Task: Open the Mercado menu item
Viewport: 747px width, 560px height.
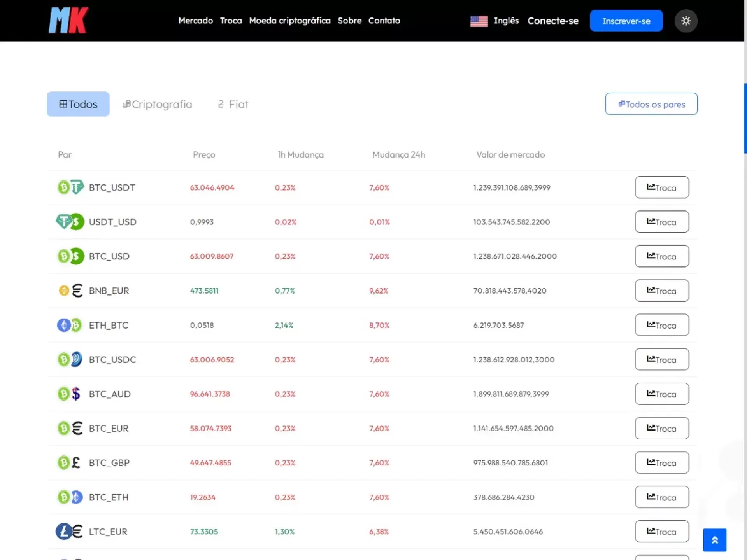Action: coord(195,21)
